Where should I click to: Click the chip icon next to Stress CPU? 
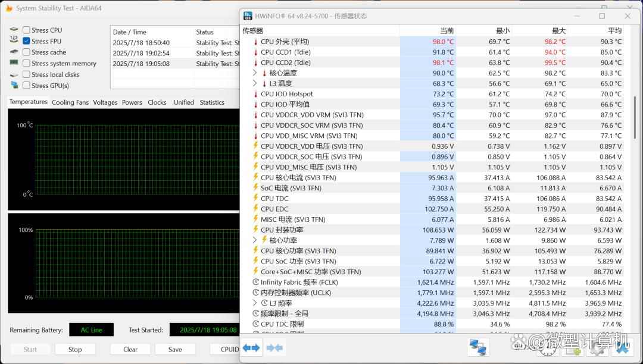coord(14,30)
